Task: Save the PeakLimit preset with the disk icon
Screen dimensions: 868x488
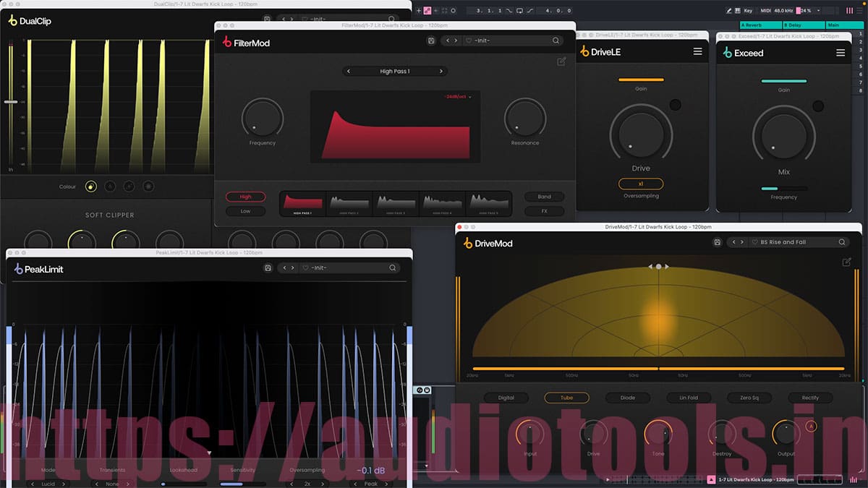Action: (268, 267)
